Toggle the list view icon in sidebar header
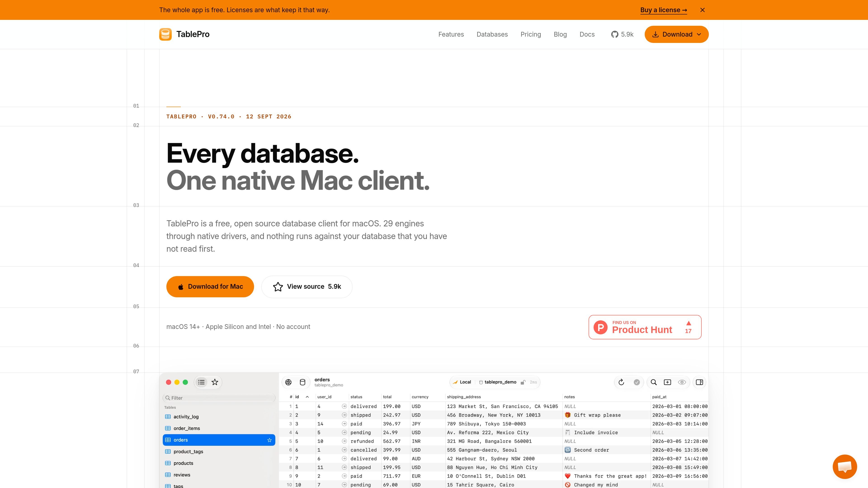The width and height of the screenshot is (868, 488). [201, 382]
